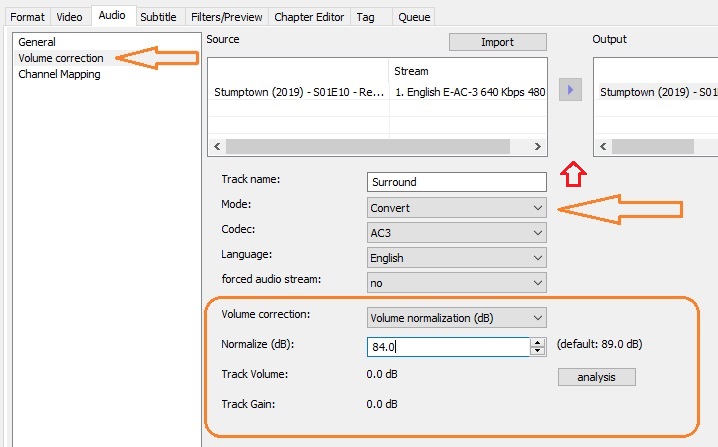Click the Track name field with Surround
This screenshot has height=447, width=718.
click(x=457, y=182)
